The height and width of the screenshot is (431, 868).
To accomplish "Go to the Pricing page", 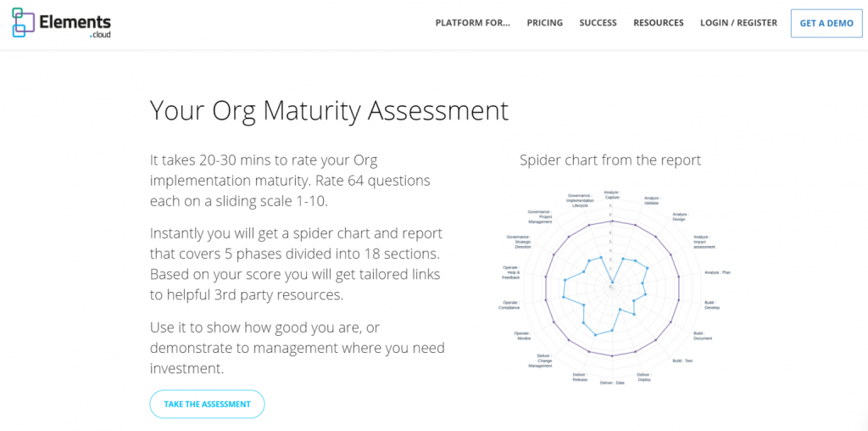I will click(544, 23).
